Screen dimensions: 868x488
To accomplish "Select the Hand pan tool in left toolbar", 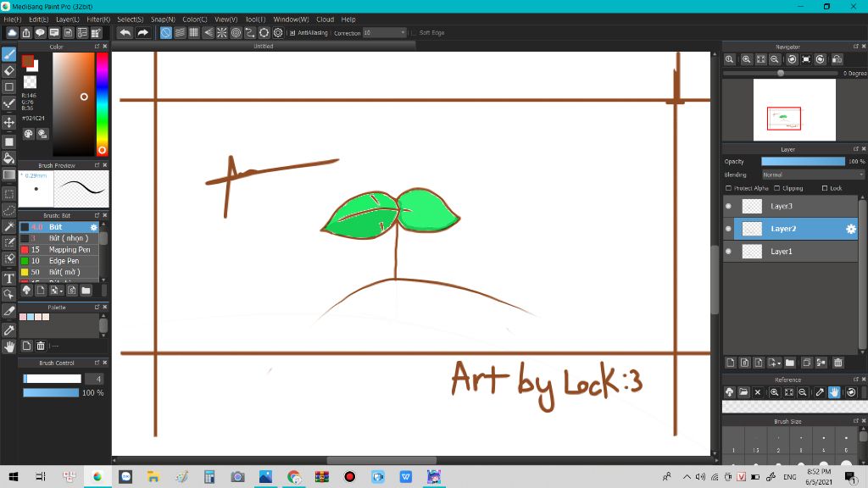I will point(8,347).
